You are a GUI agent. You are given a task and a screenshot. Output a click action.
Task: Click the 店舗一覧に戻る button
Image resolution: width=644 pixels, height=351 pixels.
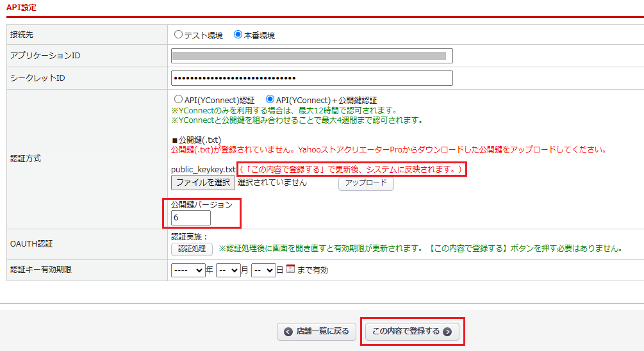tap(317, 331)
